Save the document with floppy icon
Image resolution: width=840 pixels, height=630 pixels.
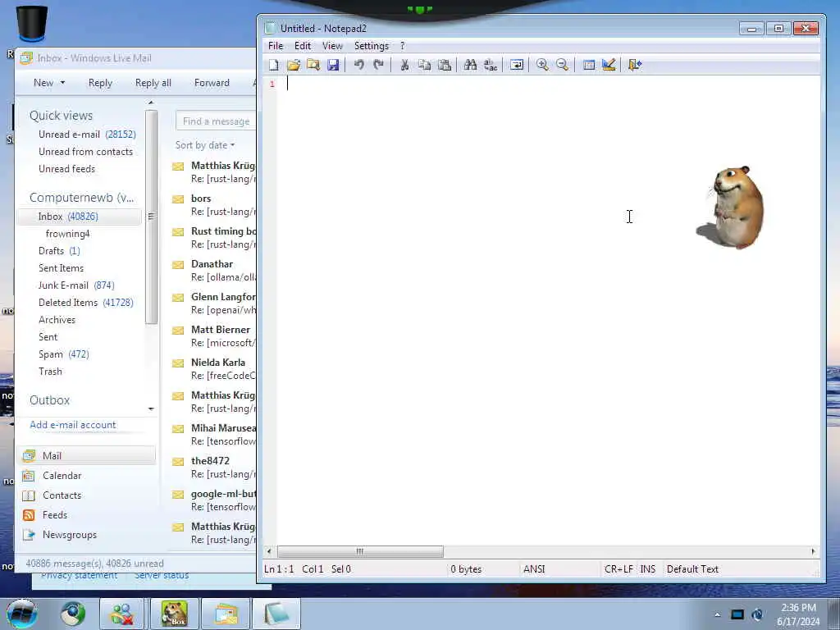tap(333, 65)
